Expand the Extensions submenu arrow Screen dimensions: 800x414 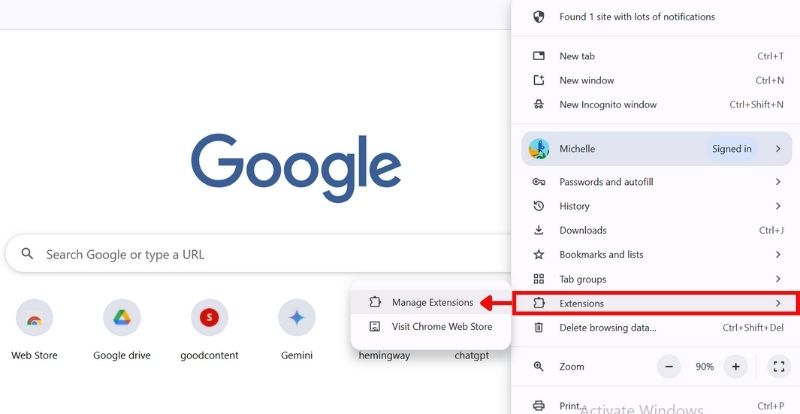pos(778,303)
